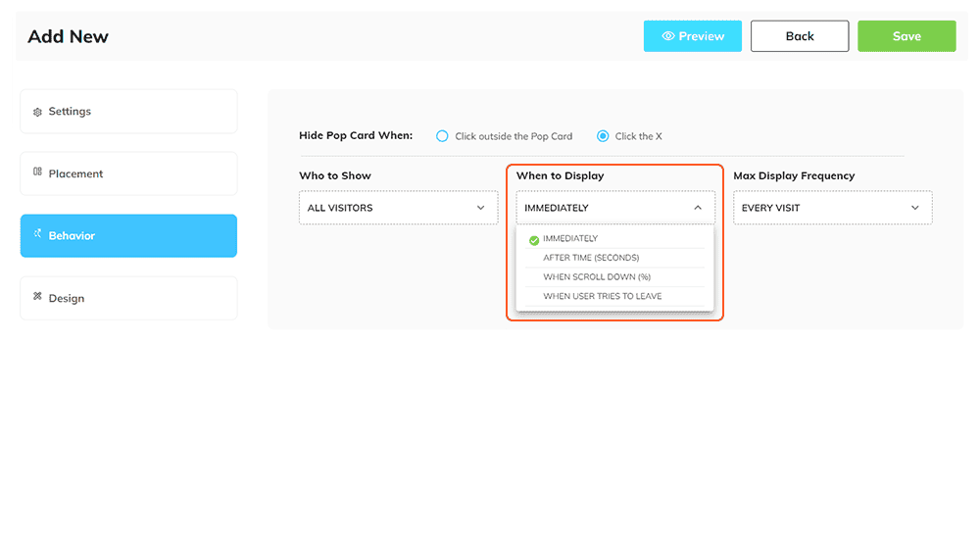Click chevron on ALL VISITORS dropdown
This screenshot has width=980, height=539.
coord(480,208)
